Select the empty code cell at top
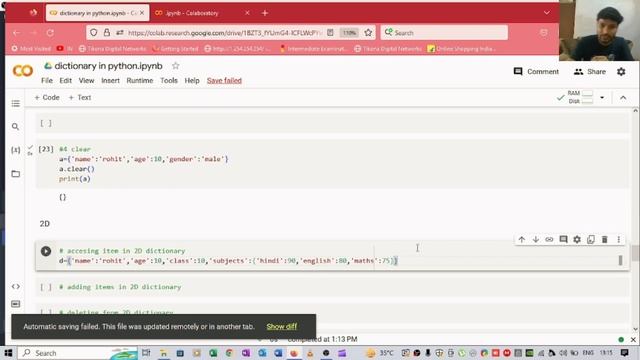Viewport: 640px width, 360px height. pos(333,123)
